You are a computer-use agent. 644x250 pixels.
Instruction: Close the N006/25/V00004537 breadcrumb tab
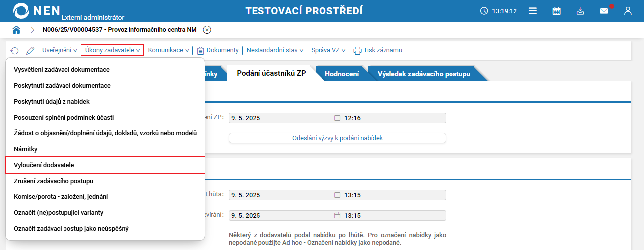point(207,30)
